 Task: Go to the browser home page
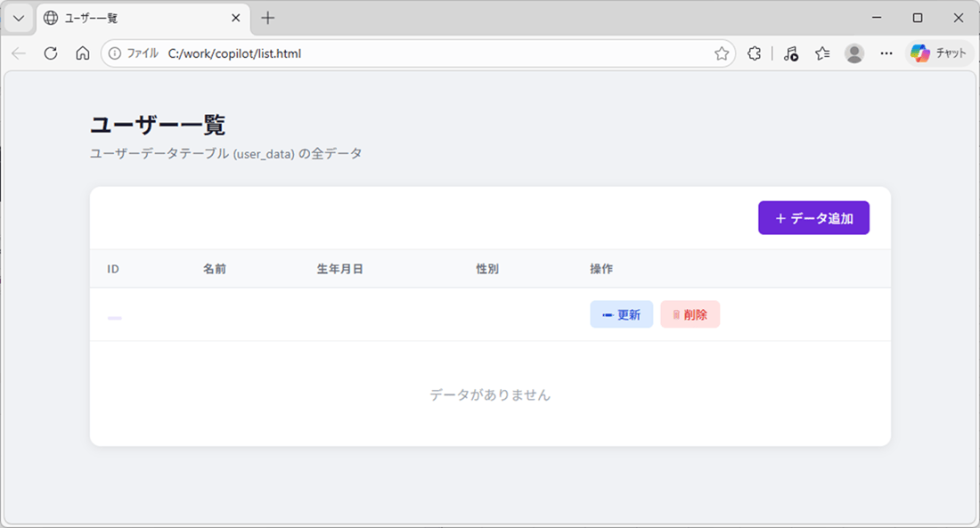click(83, 53)
